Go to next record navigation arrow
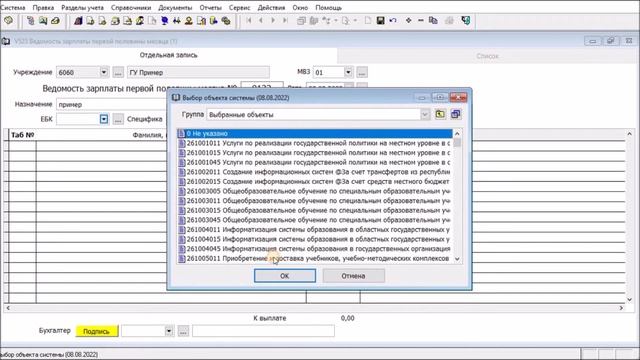640x360 pixels. (x=273, y=20)
